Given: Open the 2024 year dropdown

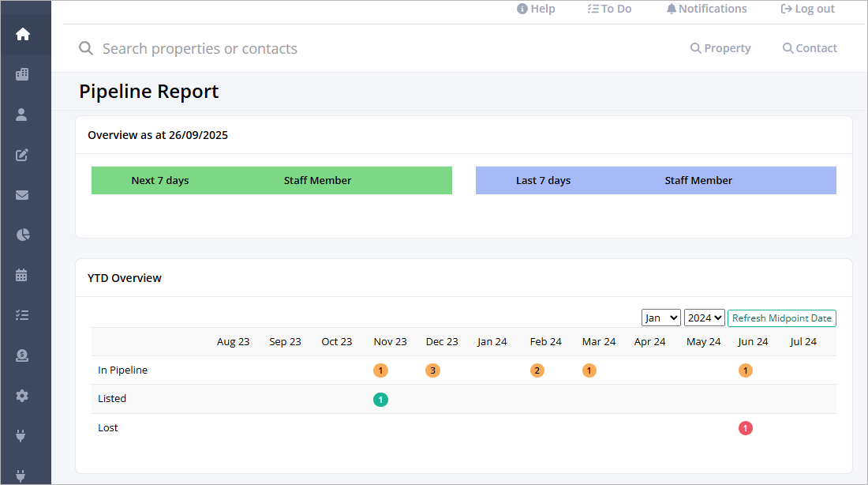Looking at the screenshot, I should tap(704, 318).
